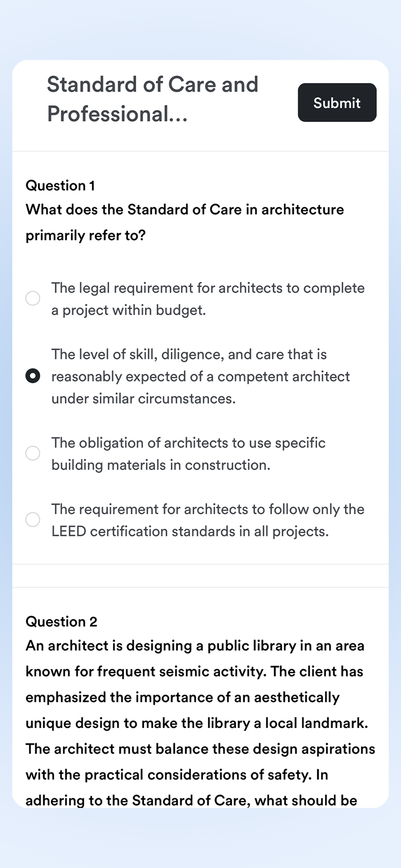Choose the radio for specific building materials obligation
The image size is (401, 868).
click(x=33, y=453)
